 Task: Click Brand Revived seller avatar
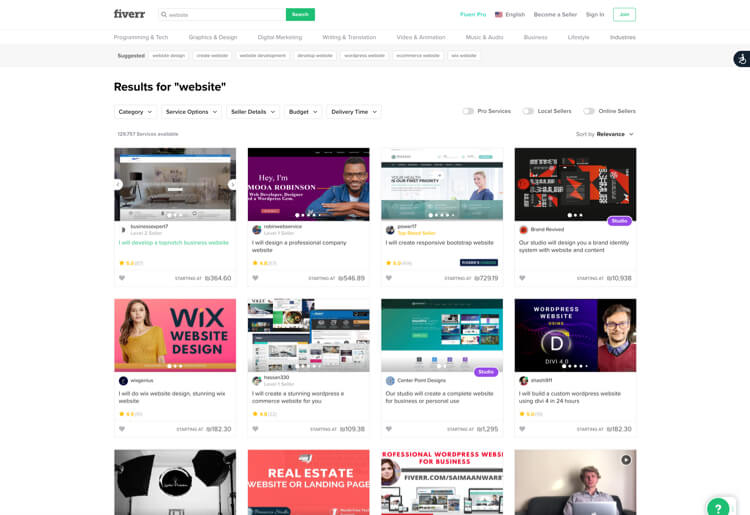pos(523,230)
